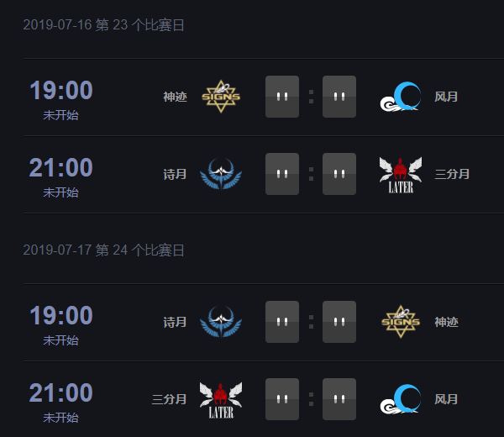The width and height of the screenshot is (504, 437).
Task: Click the LATER logo in the 07-17 21:00 match
Action: point(221,400)
